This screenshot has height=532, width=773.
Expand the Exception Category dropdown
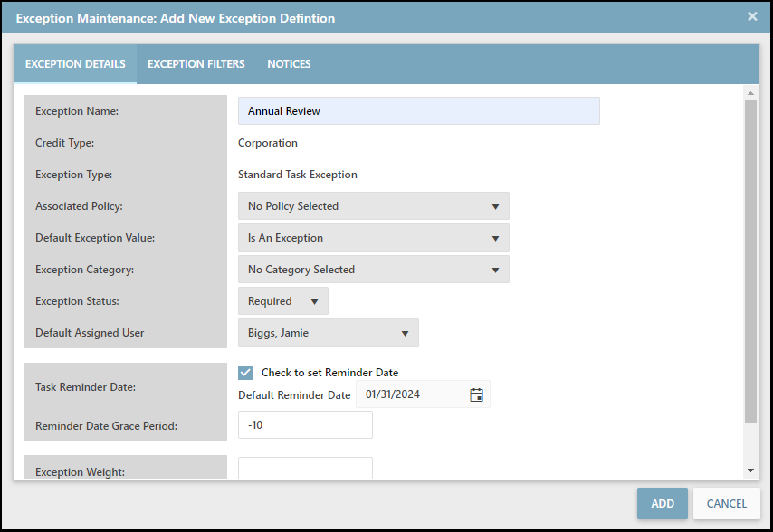373,270
